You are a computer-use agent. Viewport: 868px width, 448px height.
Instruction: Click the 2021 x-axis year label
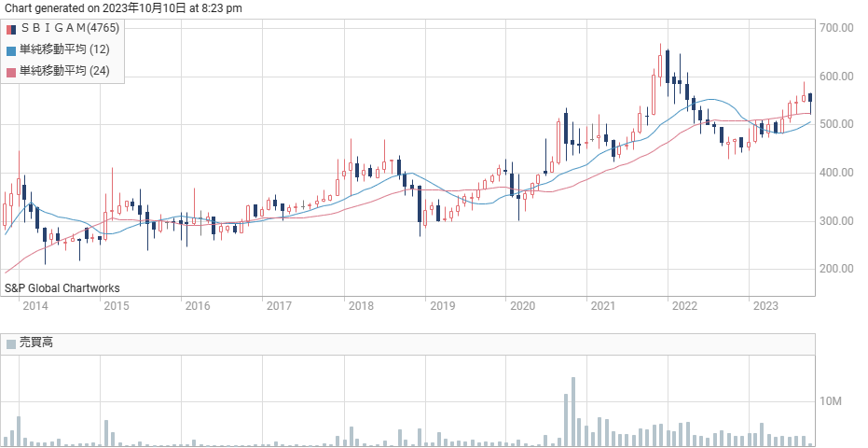[603, 306]
